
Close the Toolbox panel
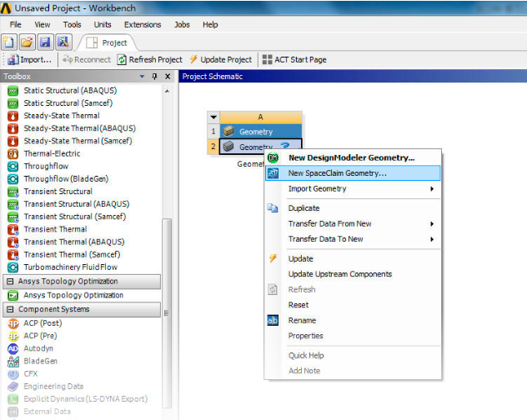click(168, 77)
